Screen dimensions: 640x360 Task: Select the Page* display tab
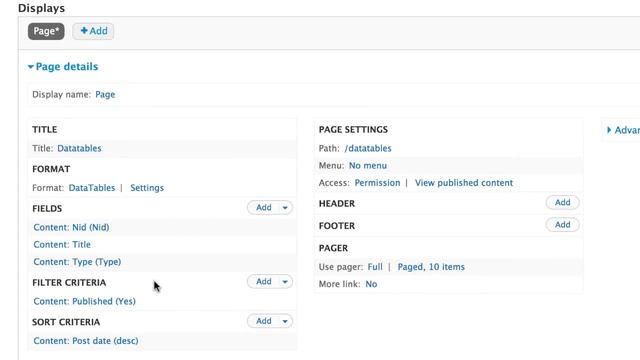pyautogui.click(x=46, y=31)
